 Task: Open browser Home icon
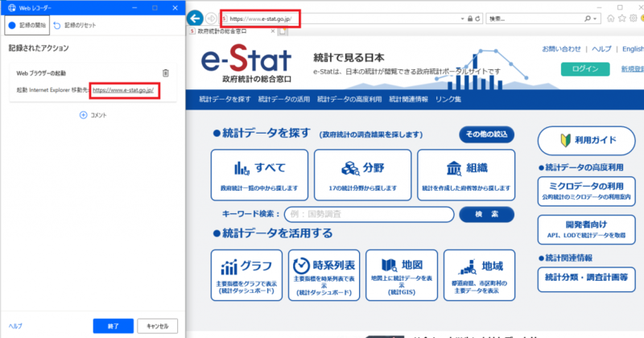click(x=611, y=19)
